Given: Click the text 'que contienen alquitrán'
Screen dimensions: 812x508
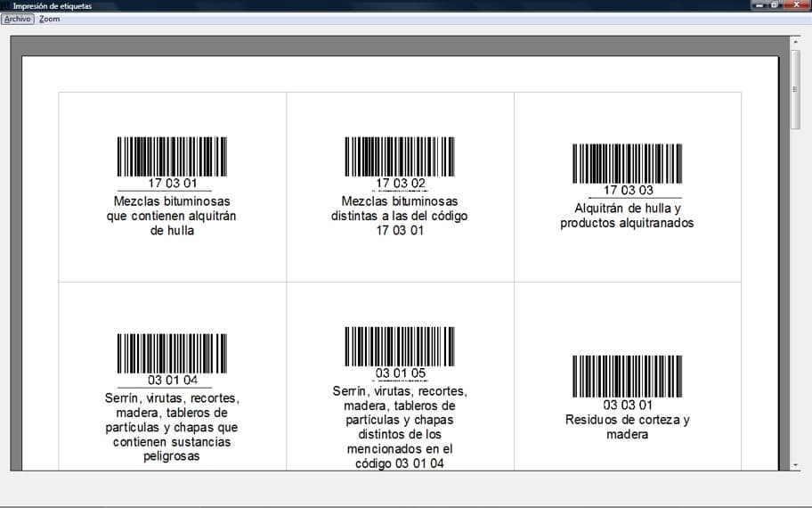Looking at the screenshot, I should pos(172,217).
